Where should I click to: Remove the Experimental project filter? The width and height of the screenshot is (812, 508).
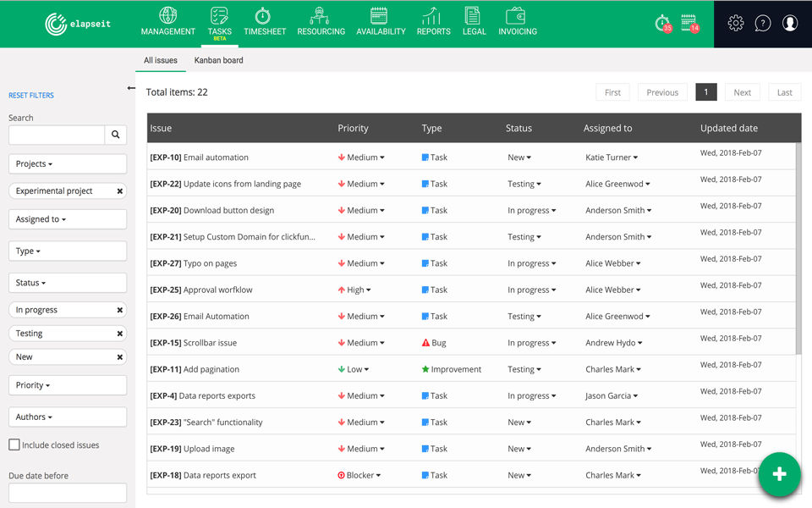click(119, 191)
